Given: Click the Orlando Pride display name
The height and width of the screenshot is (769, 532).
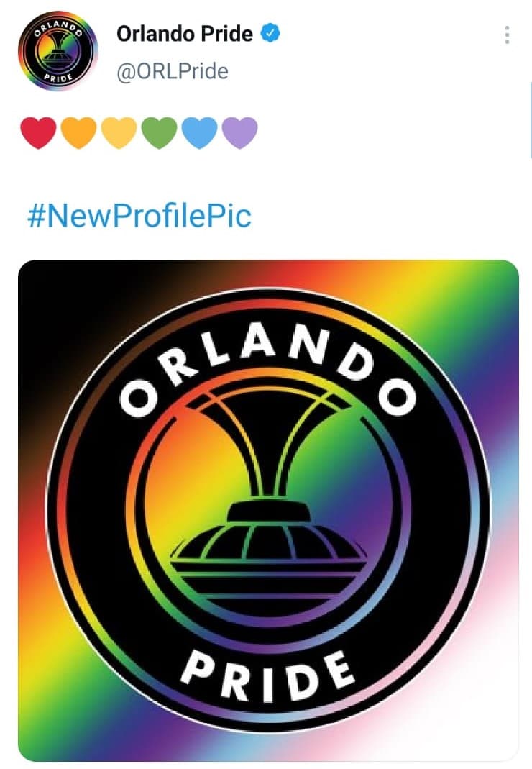Looking at the screenshot, I should tap(185, 34).
